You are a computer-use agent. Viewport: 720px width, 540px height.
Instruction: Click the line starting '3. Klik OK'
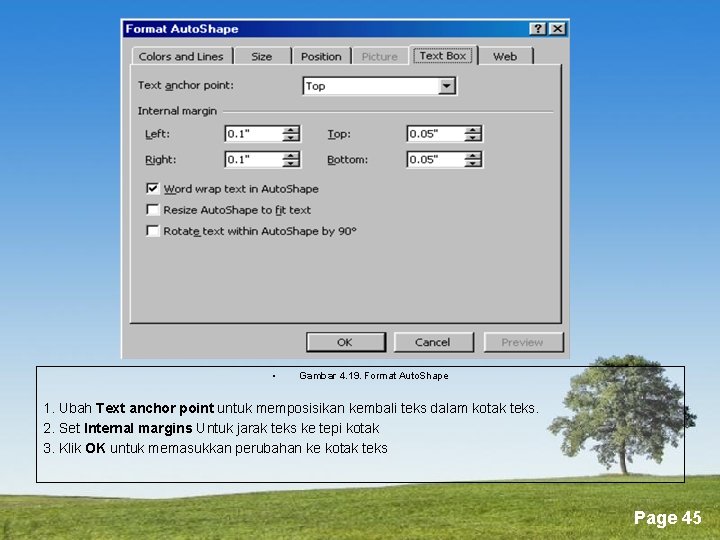coord(215,448)
